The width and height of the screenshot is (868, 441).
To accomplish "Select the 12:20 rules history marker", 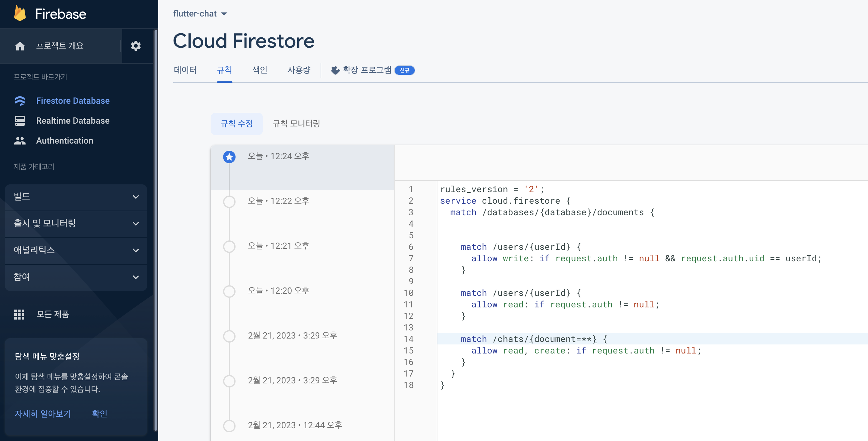I will [229, 291].
